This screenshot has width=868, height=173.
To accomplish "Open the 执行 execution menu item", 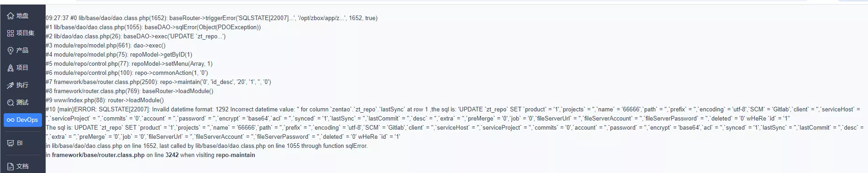I will click(x=22, y=85).
